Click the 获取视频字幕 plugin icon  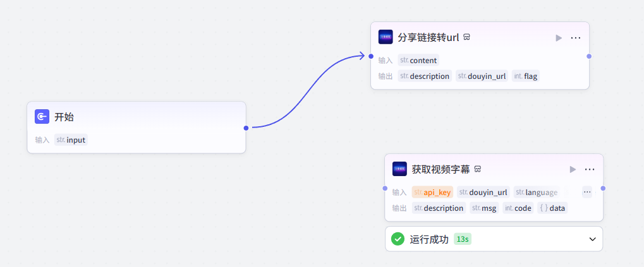point(399,169)
